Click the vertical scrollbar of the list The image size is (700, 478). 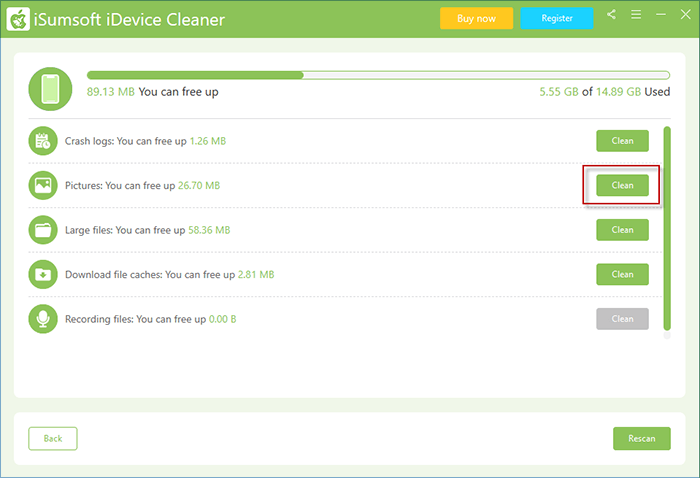667,229
